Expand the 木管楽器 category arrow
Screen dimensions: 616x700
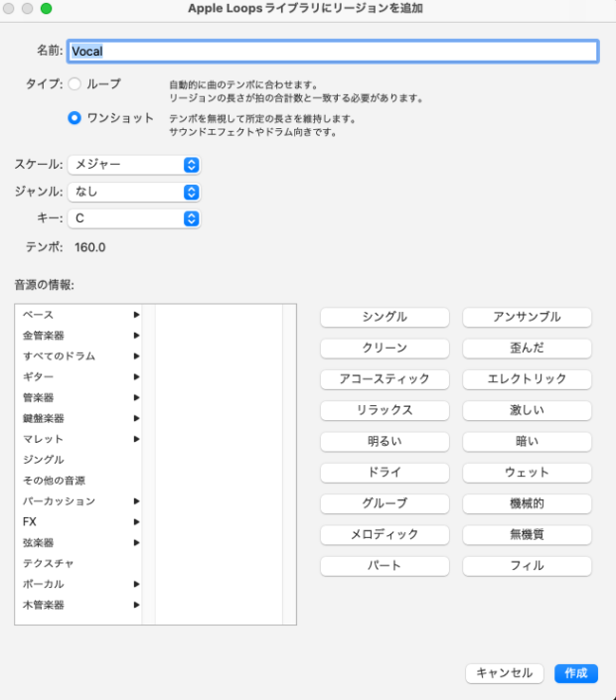click(137, 605)
